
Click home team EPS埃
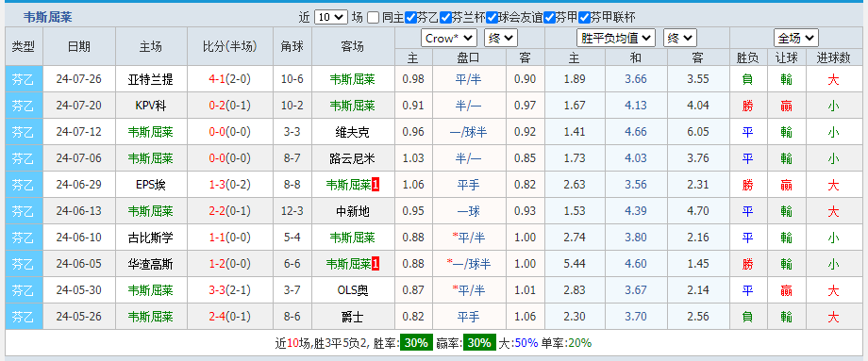click(x=151, y=185)
